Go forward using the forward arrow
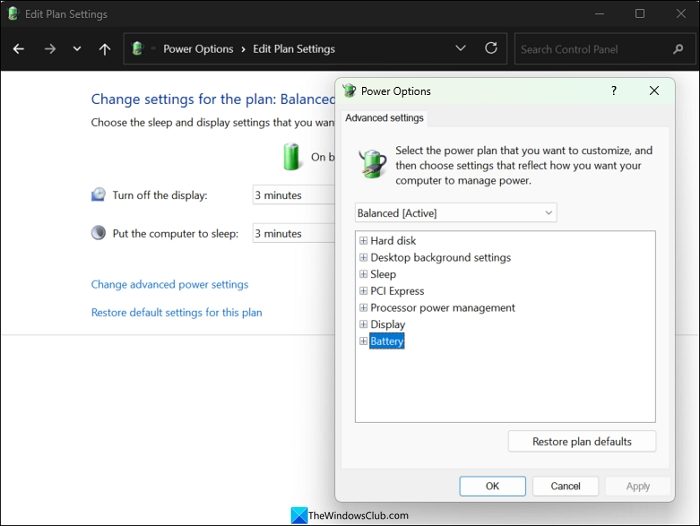This screenshot has height=526, width=700. (x=50, y=49)
